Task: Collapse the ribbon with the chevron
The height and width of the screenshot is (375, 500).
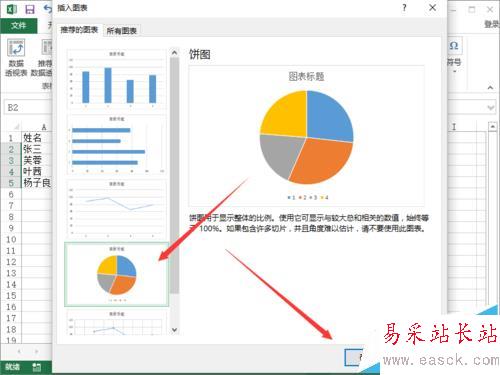Action: pos(490,88)
